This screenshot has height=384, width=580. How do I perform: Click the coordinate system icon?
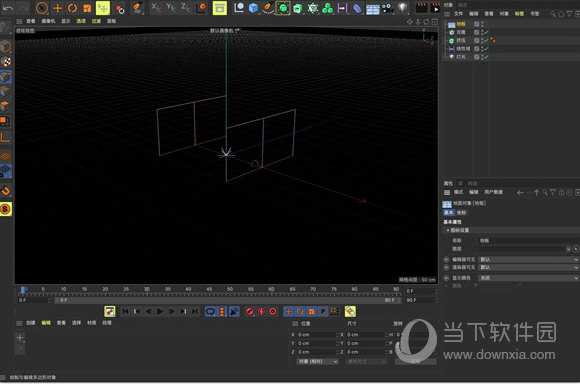point(201,7)
